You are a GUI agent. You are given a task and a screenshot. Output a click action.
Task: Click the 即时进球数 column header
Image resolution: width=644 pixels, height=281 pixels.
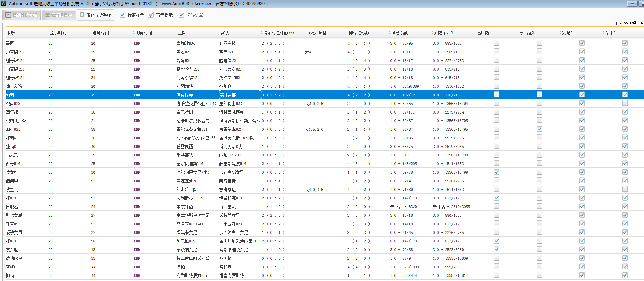tap(359, 33)
